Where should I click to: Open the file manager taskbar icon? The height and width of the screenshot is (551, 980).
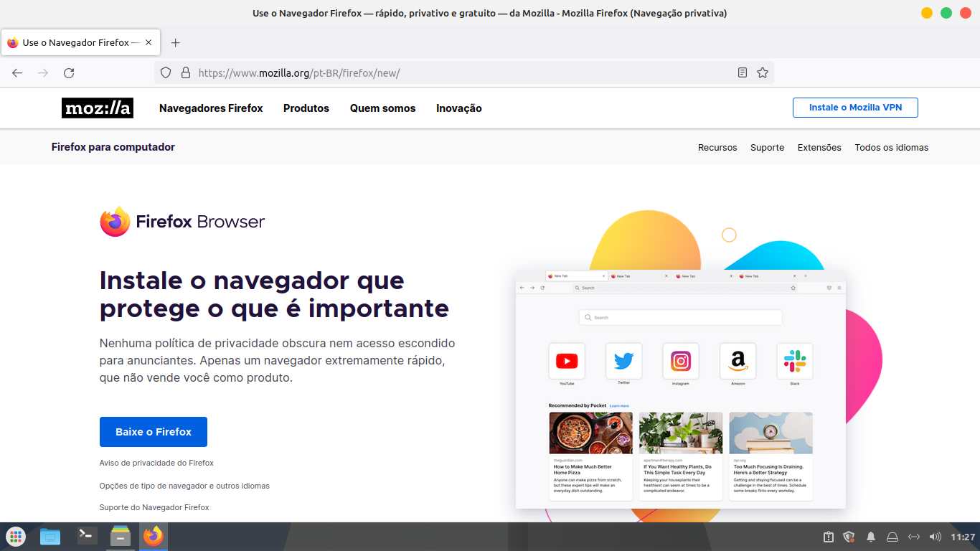(x=50, y=536)
